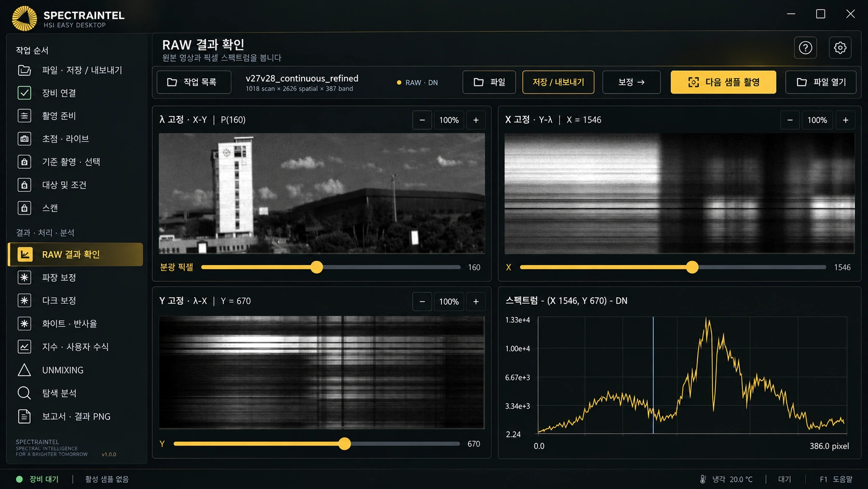Zoom in the λ 고정 X-Y view
The image size is (868, 489).
click(x=476, y=120)
